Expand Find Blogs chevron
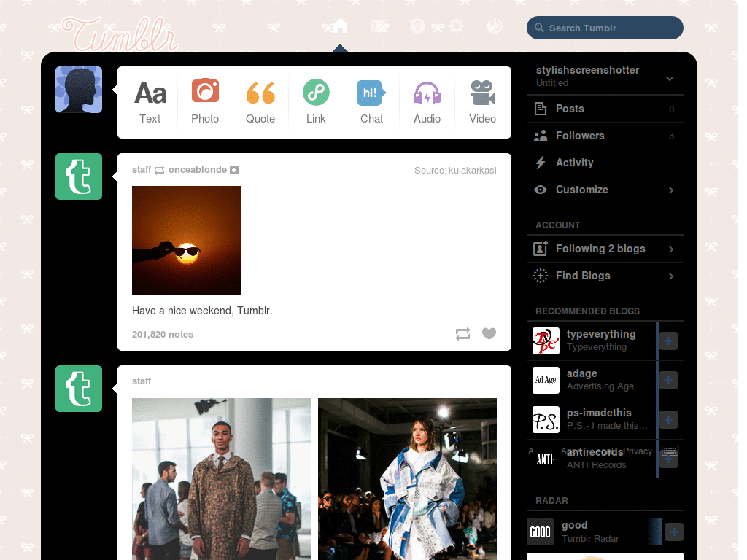The width and height of the screenshot is (747, 560). click(671, 276)
